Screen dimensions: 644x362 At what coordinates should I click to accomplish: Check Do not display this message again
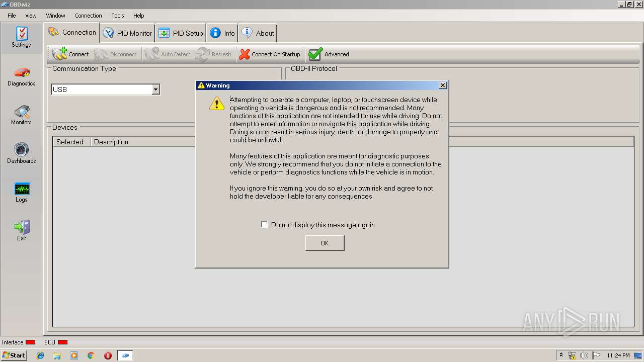tap(264, 225)
